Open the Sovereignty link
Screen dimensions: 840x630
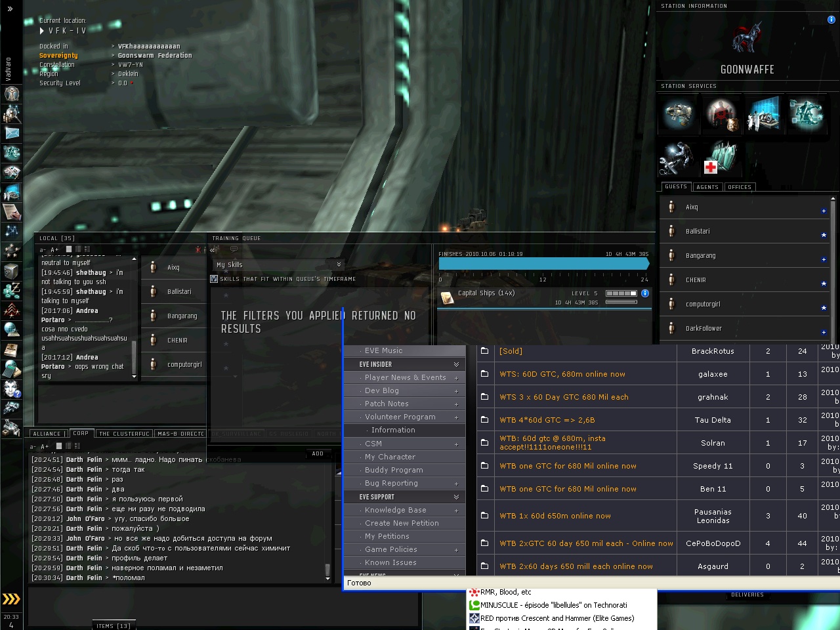tap(58, 56)
